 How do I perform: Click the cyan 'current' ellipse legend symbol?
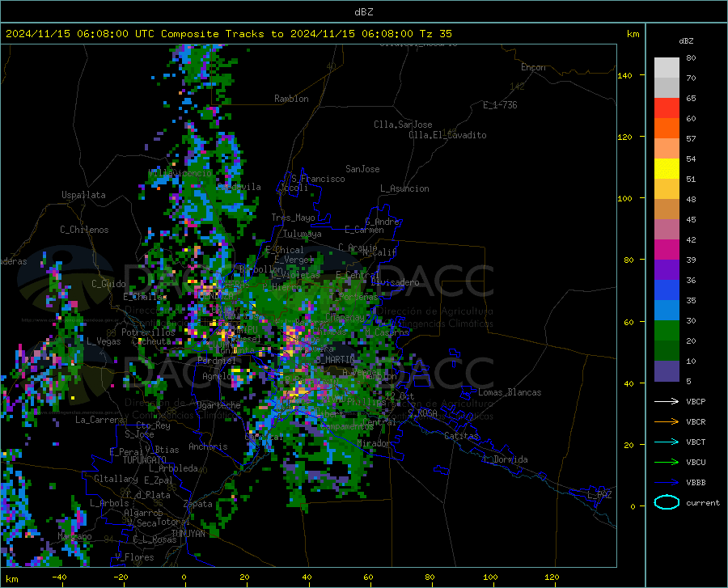tap(667, 502)
